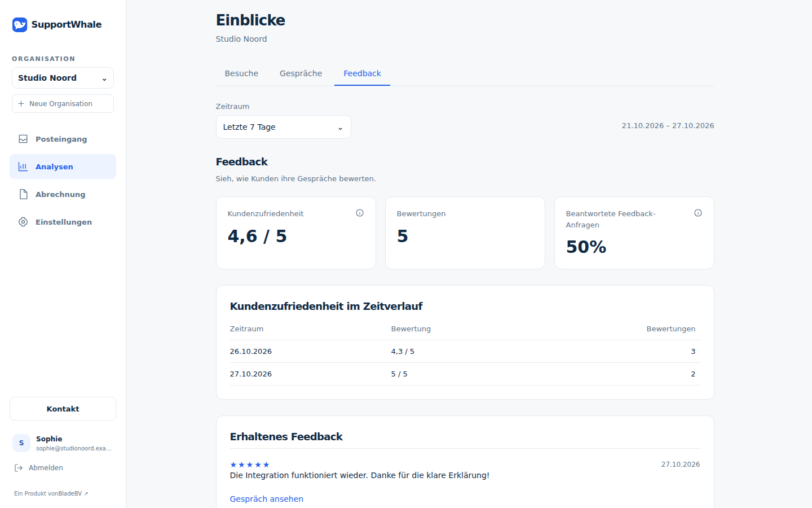Image resolution: width=812 pixels, height=508 pixels.
Task: Click the Studio Noord subtitle under Einblicke
Action: (x=241, y=39)
